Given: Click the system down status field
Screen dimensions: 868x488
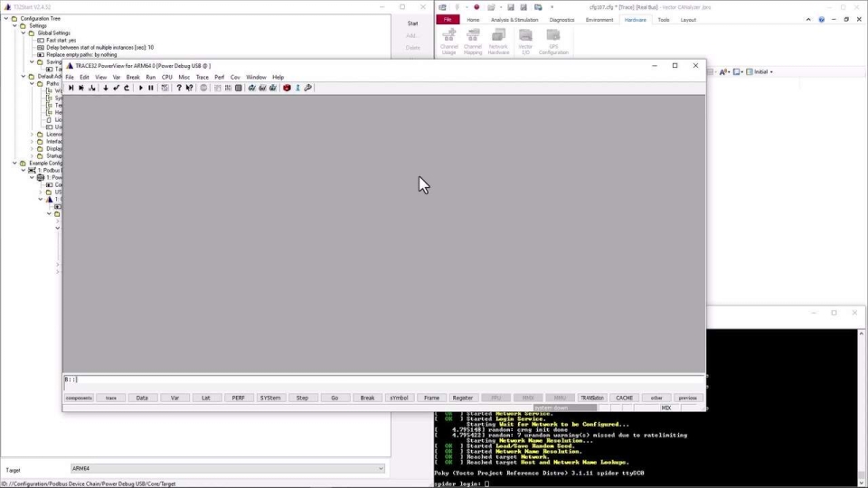Looking at the screenshot, I should 564,408.
